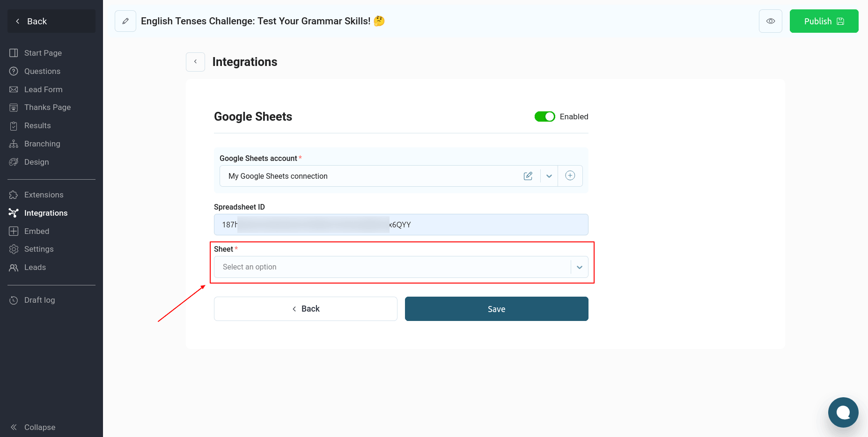Click the Spreadsheet ID input field
The width and height of the screenshot is (868, 437).
pos(401,225)
